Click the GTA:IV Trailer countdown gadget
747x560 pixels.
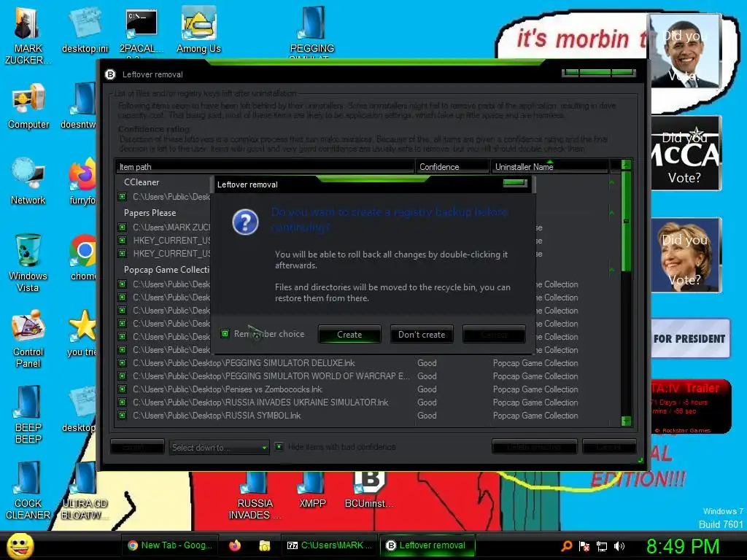(x=691, y=406)
